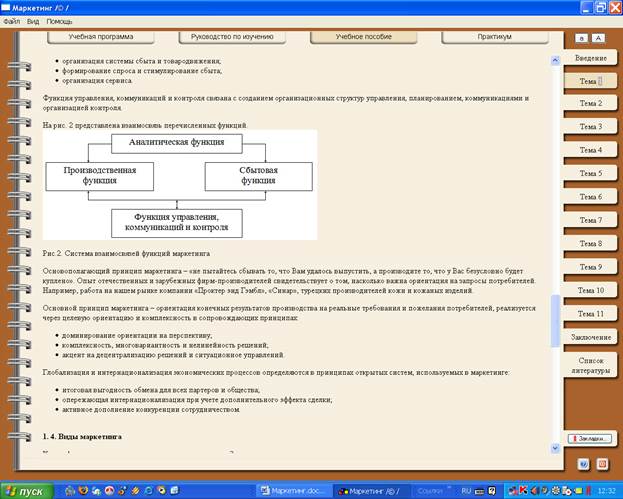Click the 'Аналитическая функция' diagram box
Image resolution: width=623 pixels, height=499 pixels.
[177, 143]
